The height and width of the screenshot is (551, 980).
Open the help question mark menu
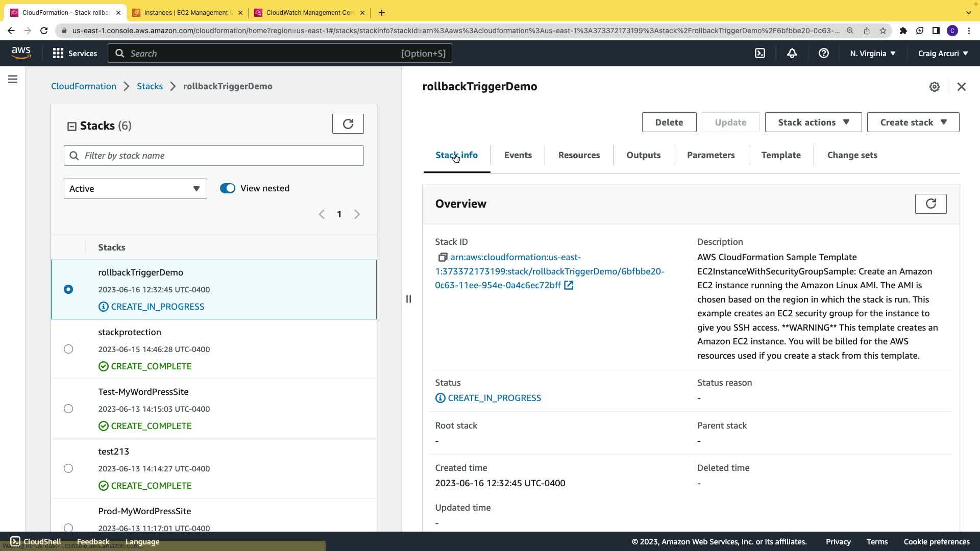(823, 53)
